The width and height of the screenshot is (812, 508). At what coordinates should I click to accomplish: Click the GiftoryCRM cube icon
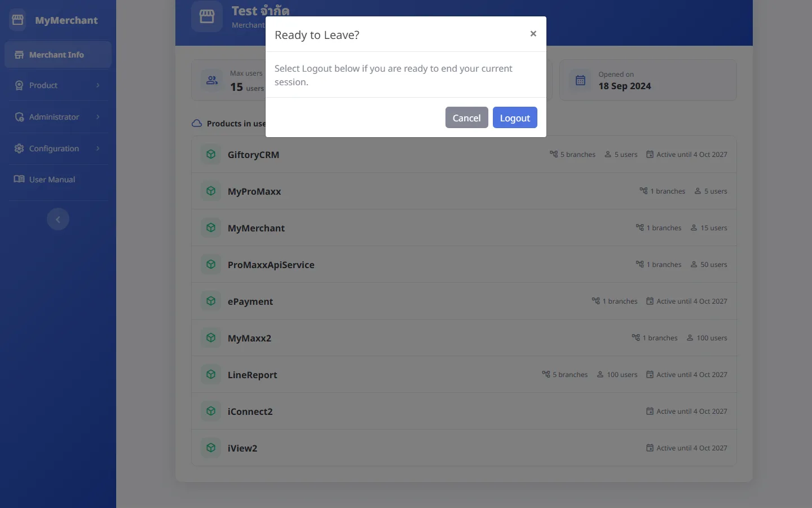211,154
